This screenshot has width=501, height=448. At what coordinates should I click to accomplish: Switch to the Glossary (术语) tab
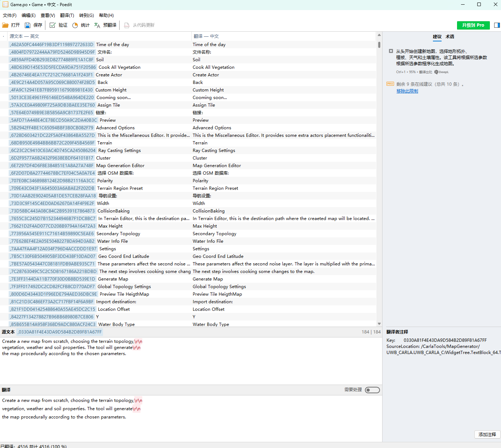click(450, 37)
